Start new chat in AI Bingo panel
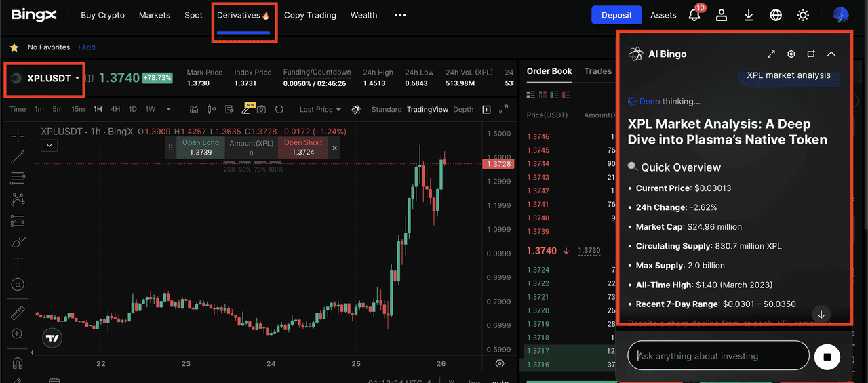868x383 pixels. (811, 54)
